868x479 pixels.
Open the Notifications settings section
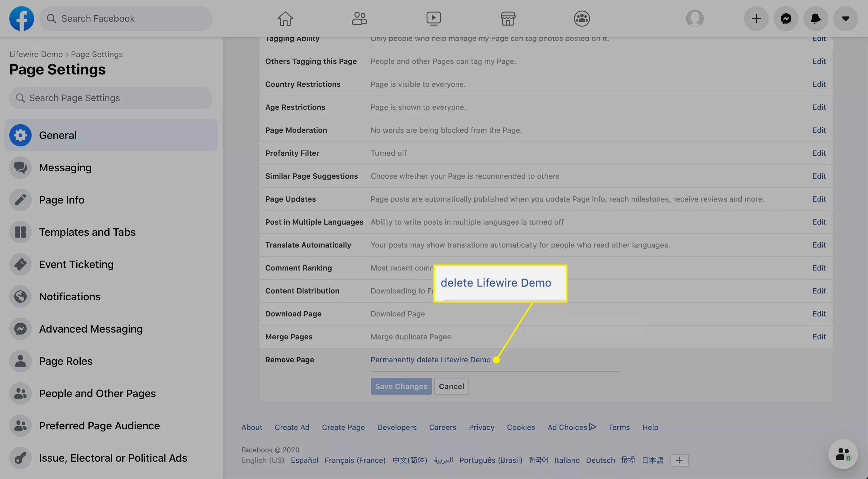pyautogui.click(x=111, y=297)
